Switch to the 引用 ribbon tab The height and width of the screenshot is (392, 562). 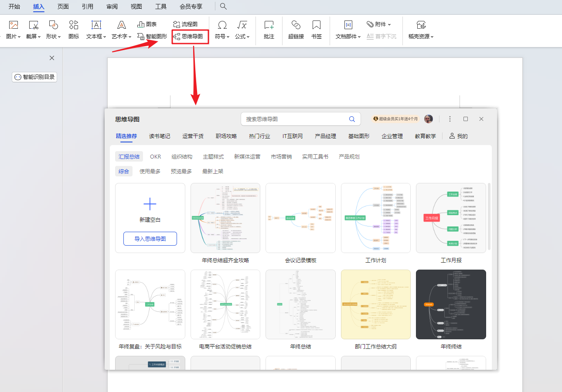click(x=88, y=7)
